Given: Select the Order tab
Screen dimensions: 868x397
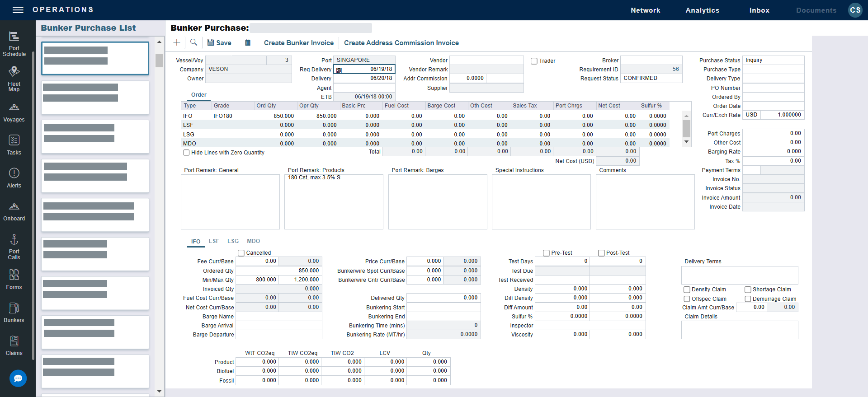Looking at the screenshot, I should [x=198, y=95].
